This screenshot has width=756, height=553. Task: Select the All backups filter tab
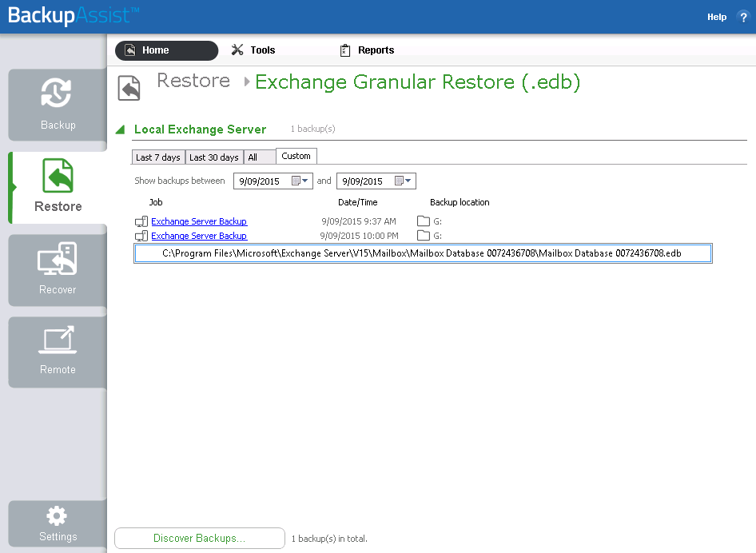point(260,157)
